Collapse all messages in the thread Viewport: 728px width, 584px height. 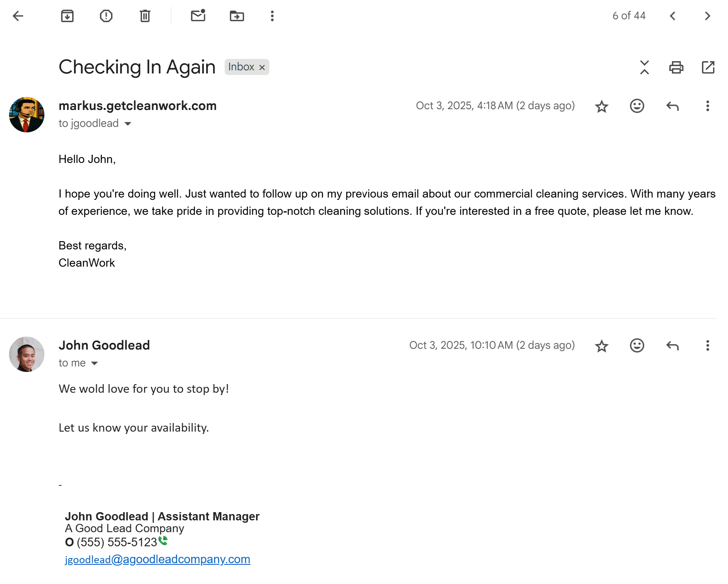click(644, 67)
